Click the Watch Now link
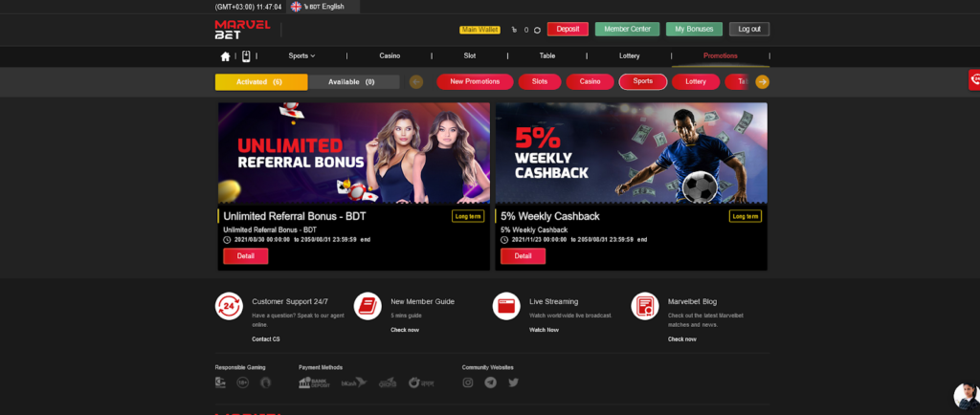 click(544, 330)
